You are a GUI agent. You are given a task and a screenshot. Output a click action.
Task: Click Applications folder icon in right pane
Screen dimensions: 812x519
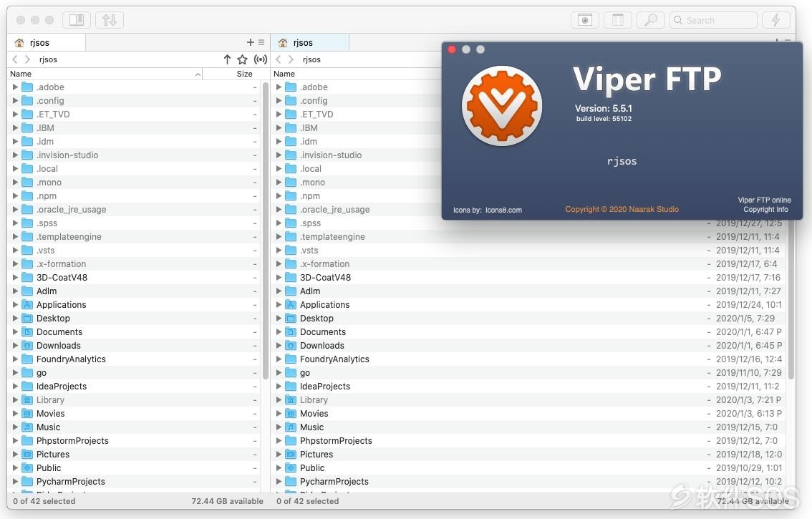(x=291, y=304)
